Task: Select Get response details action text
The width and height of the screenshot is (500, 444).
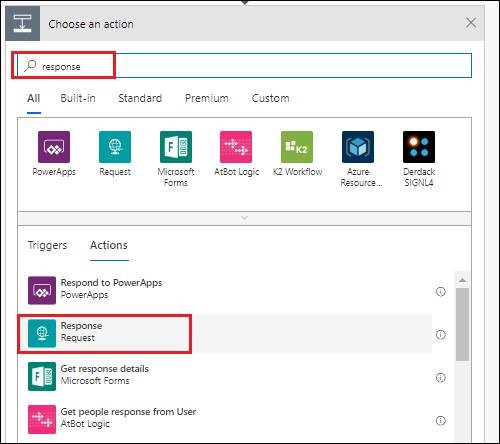Action: click(105, 369)
